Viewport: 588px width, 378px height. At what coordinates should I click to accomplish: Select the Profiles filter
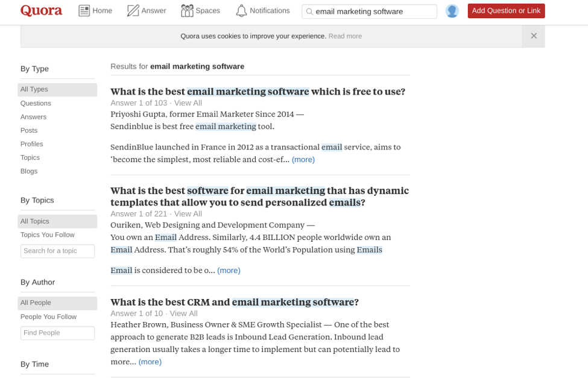(31, 144)
